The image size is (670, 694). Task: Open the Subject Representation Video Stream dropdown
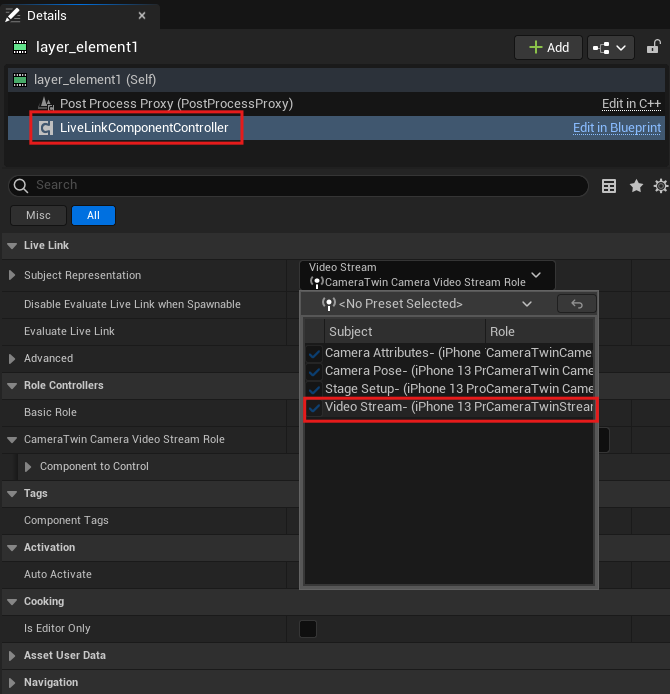pyautogui.click(x=426, y=275)
